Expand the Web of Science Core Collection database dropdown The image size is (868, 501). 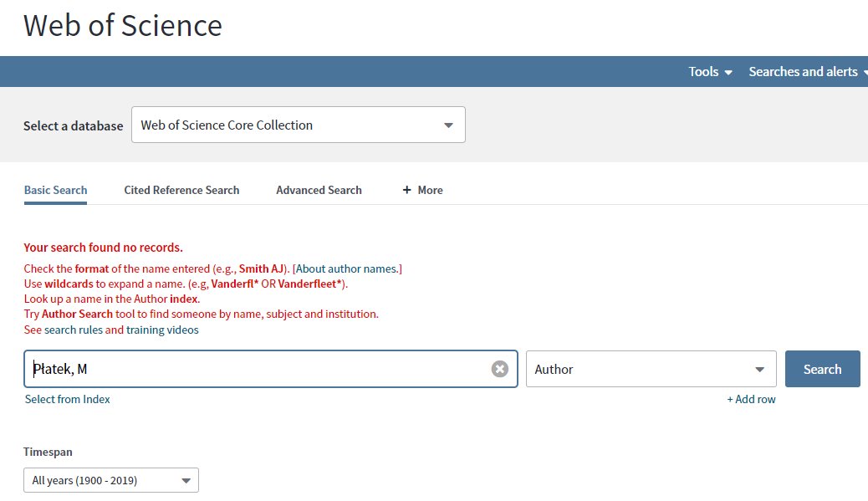tap(298, 125)
